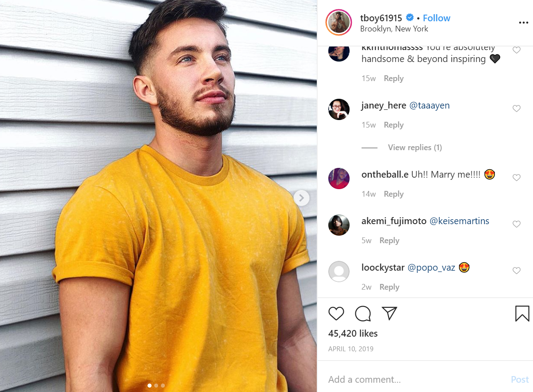The width and height of the screenshot is (533, 392).
Task: Like loockystar's comment
Action: [x=516, y=271]
